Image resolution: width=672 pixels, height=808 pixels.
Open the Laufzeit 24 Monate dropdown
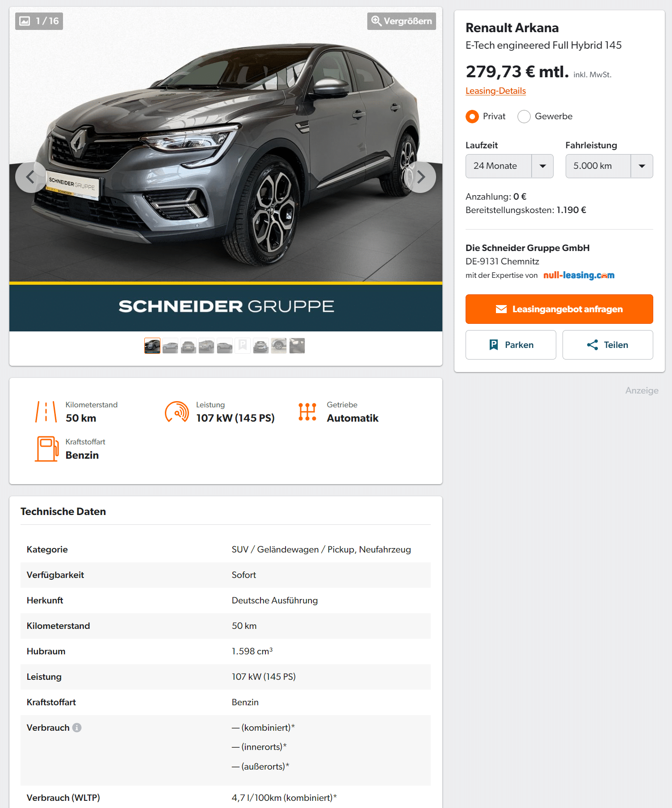point(509,166)
